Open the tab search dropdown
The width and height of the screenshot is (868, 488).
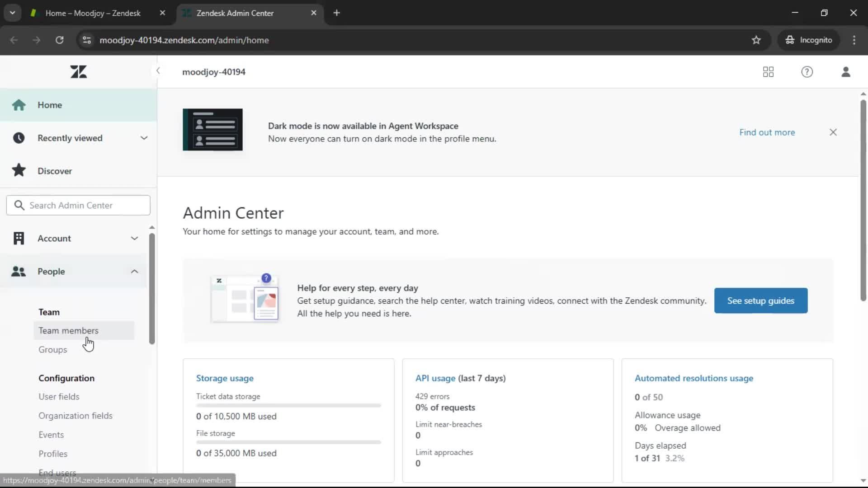click(x=12, y=13)
